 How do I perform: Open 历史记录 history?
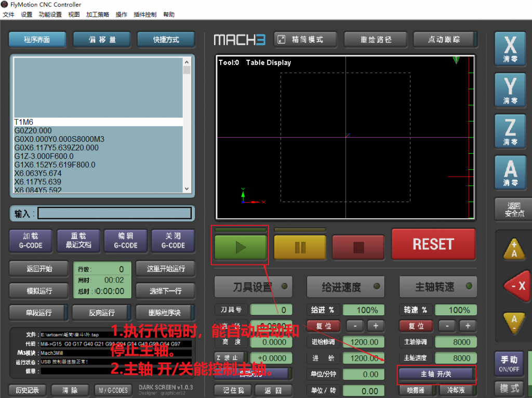(x=27, y=390)
